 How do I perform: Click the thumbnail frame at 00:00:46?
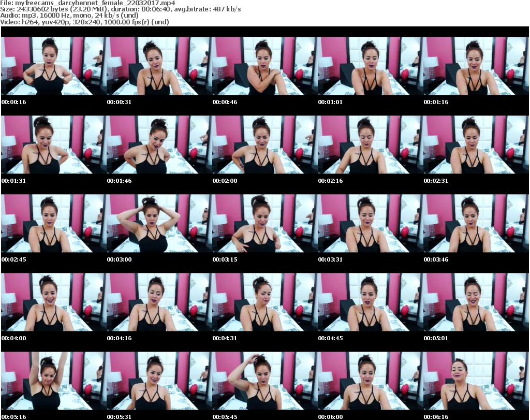pos(264,66)
